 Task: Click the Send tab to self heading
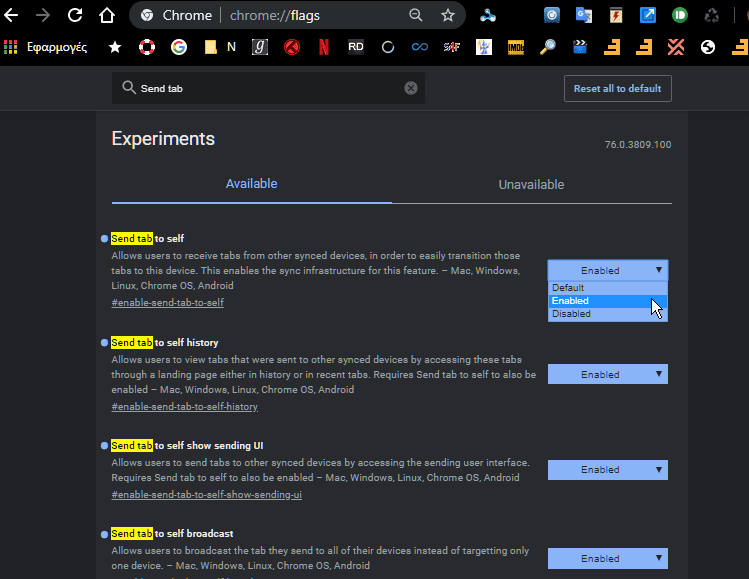pos(148,238)
